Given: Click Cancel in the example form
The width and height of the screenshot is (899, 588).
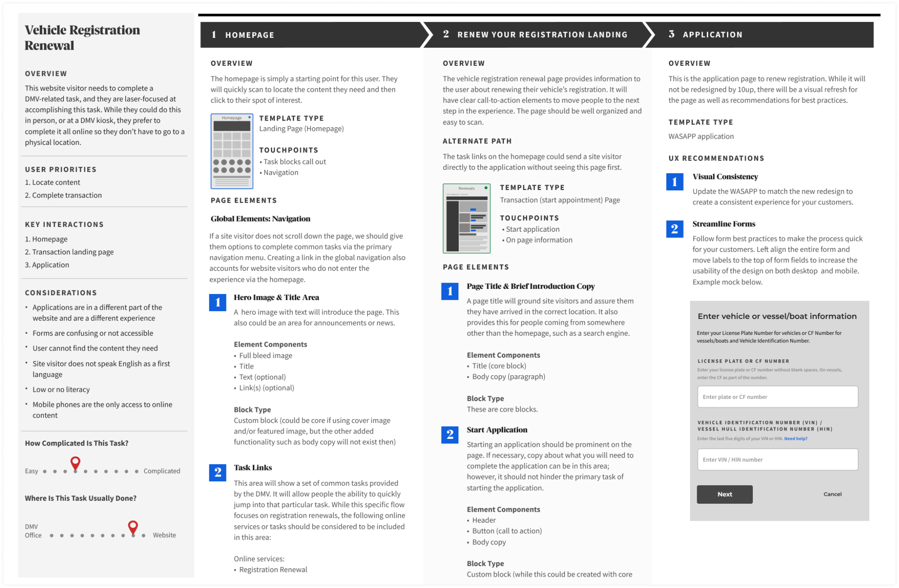Looking at the screenshot, I should coord(833,494).
